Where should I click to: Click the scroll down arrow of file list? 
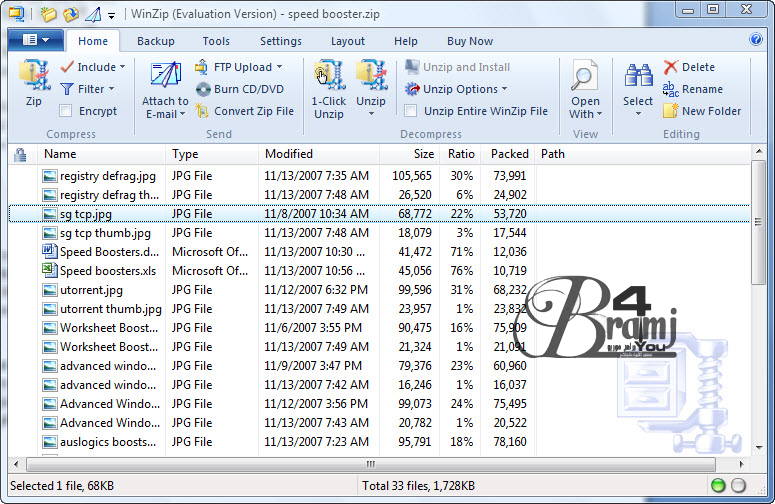click(759, 447)
